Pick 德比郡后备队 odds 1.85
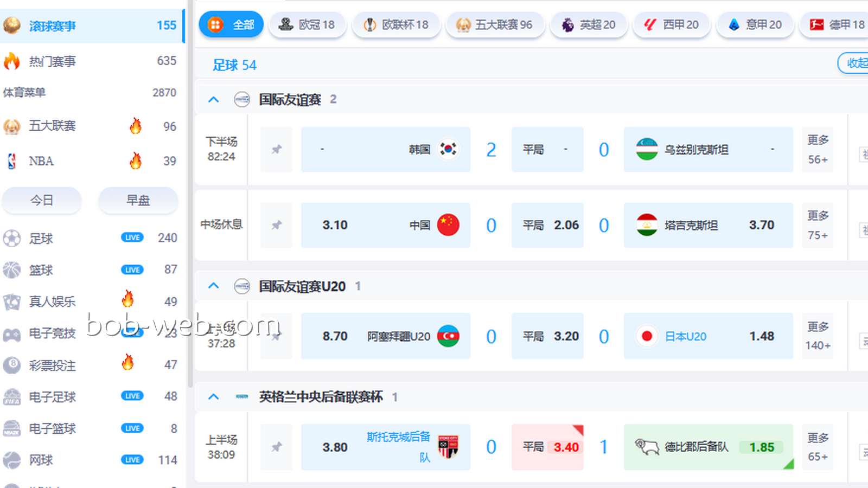The width and height of the screenshot is (868, 488). [709, 447]
